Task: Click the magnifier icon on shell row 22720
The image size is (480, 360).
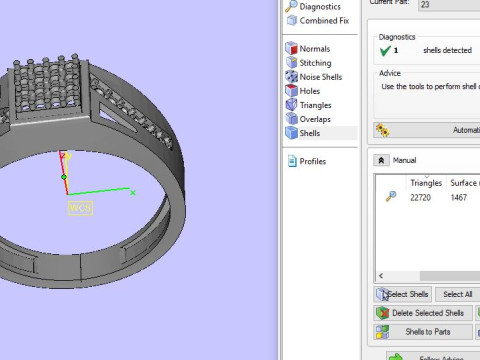Action: [391, 196]
